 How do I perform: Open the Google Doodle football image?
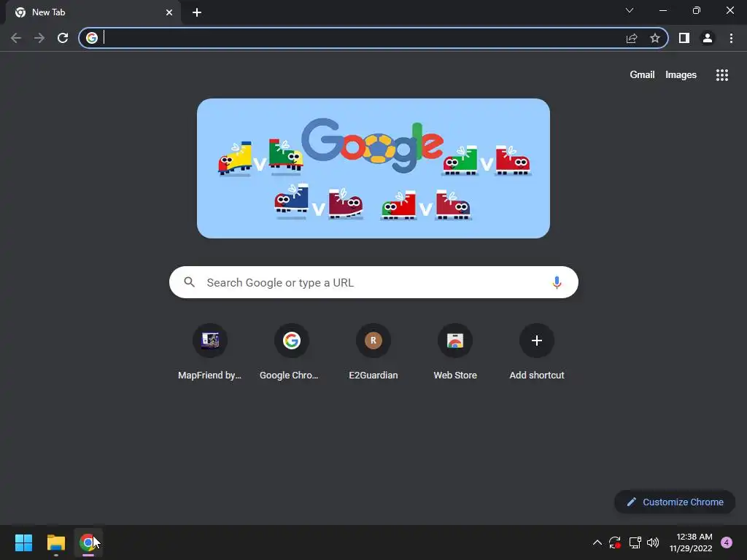[373, 168]
